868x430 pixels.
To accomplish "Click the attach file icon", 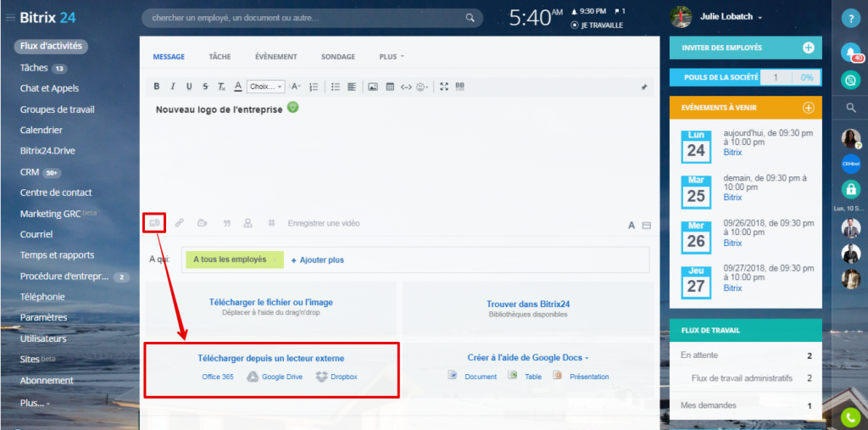I will point(155,223).
